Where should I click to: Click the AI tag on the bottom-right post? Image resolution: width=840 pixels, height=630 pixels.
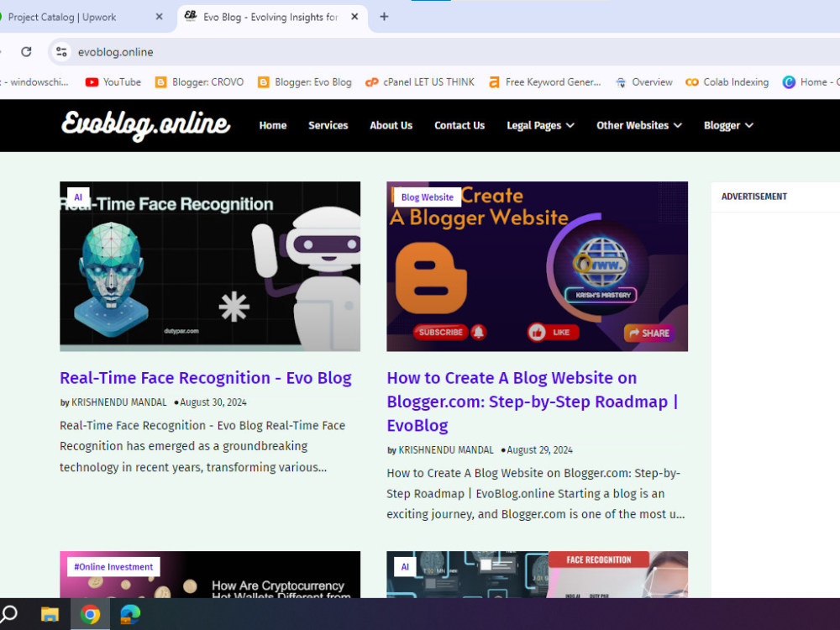(405, 567)
